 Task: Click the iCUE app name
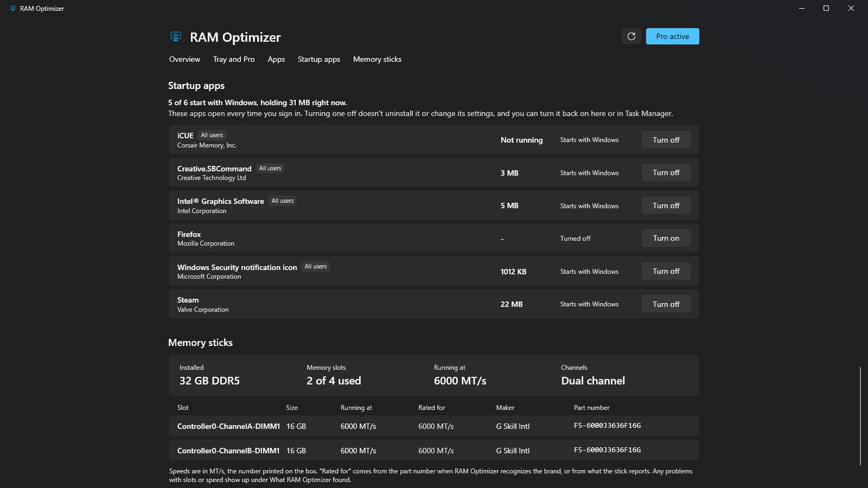tap(185, 136)
